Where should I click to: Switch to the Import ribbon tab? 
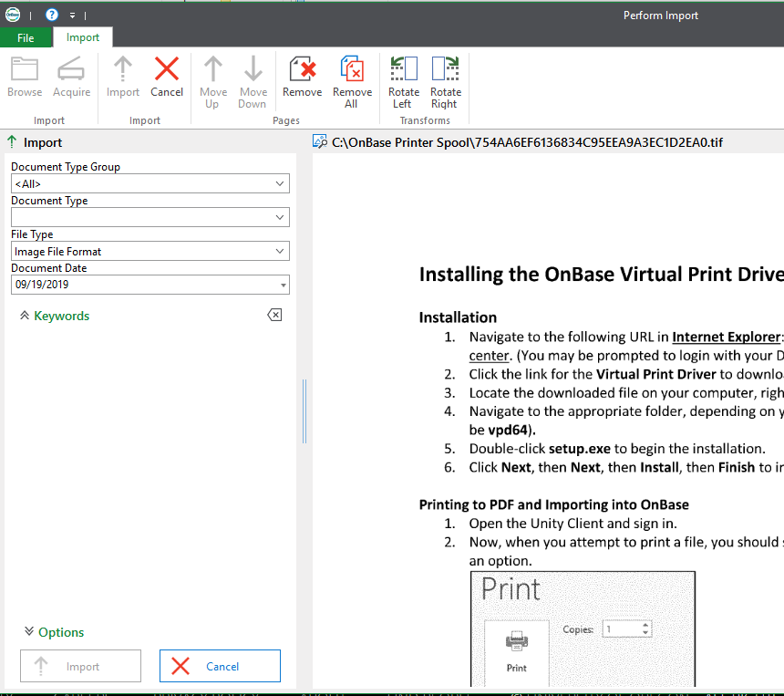82,37
